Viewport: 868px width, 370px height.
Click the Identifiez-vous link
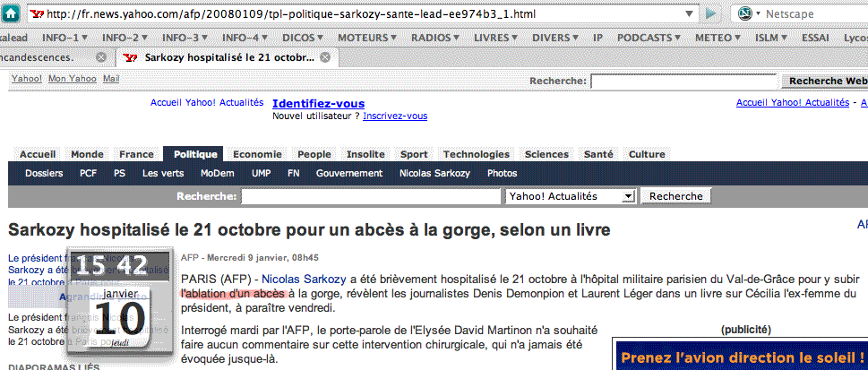pyautogui.click(x=318, y=104)
